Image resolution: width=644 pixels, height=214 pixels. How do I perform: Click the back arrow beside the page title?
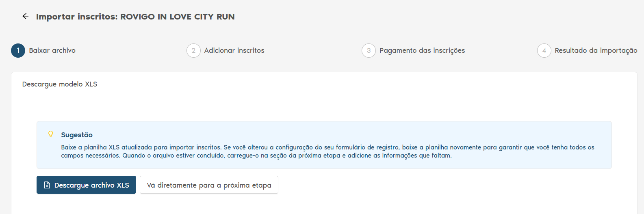26,16
